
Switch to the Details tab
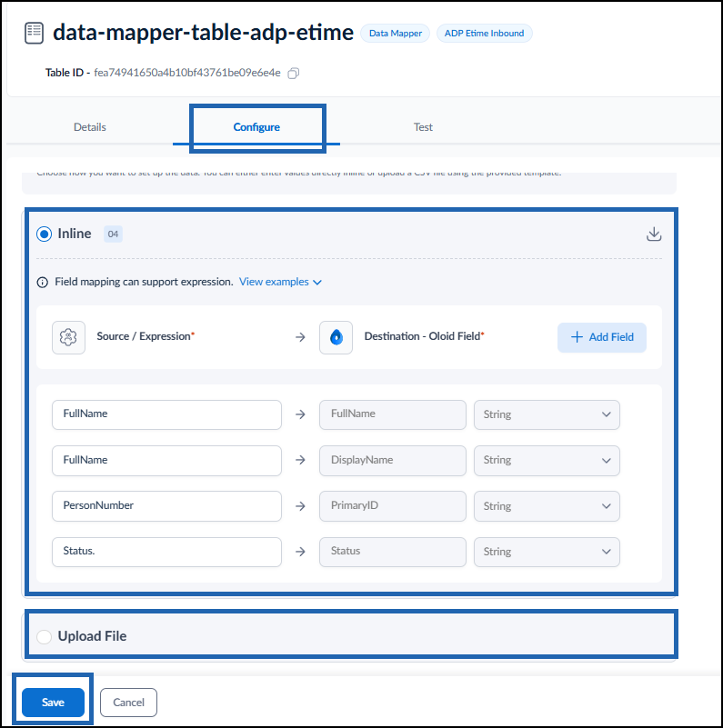90,127
